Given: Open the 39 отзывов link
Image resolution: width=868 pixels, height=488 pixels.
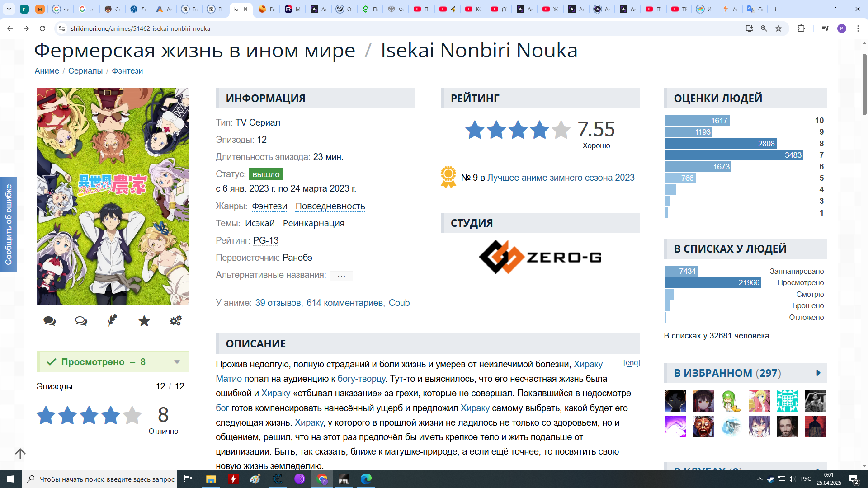Looking at the screenshot, I should (x=278, y=303).
